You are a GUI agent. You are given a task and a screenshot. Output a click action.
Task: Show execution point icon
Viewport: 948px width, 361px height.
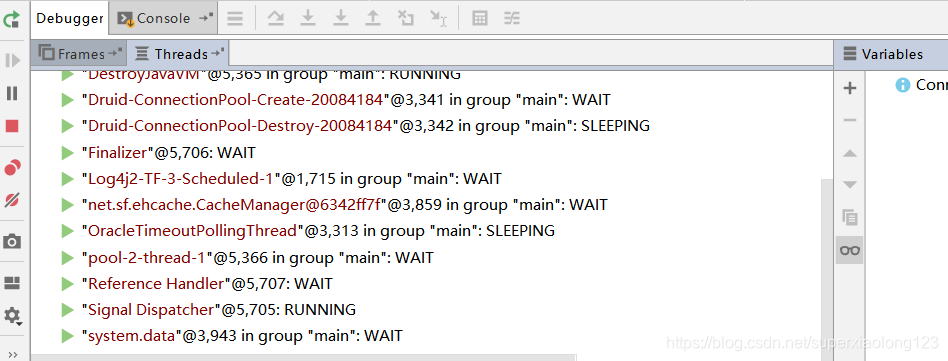pos(235,18)
